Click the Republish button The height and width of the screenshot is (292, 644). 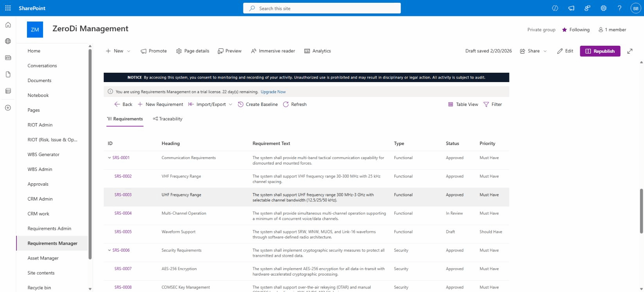point(600,51)
